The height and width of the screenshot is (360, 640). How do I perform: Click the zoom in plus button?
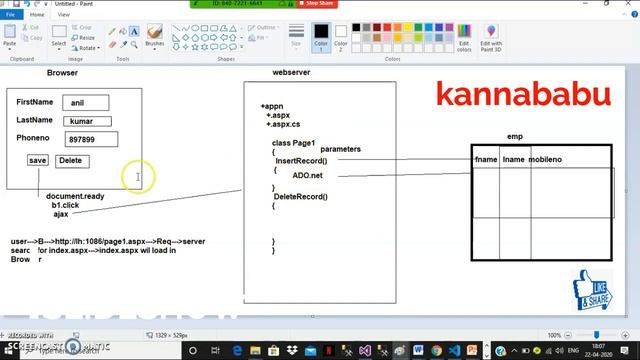[625, 335]
